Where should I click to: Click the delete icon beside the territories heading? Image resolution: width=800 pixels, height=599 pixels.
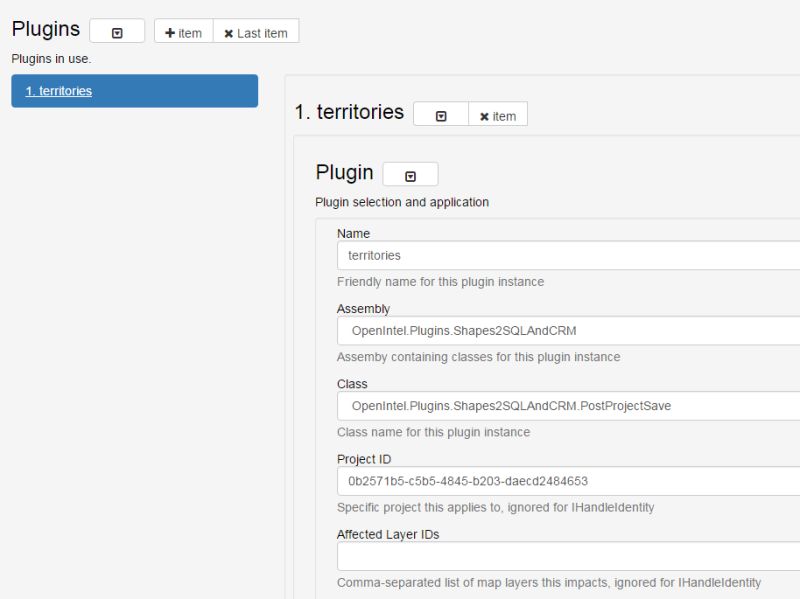[x=482, y=114]
